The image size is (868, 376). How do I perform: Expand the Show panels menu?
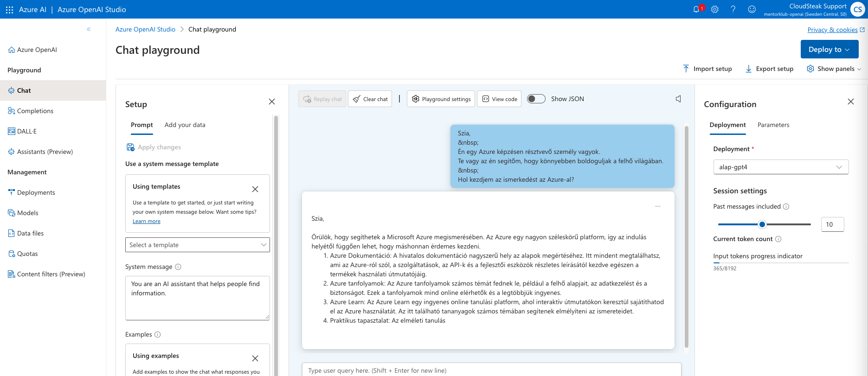click(x=834, y=69)
